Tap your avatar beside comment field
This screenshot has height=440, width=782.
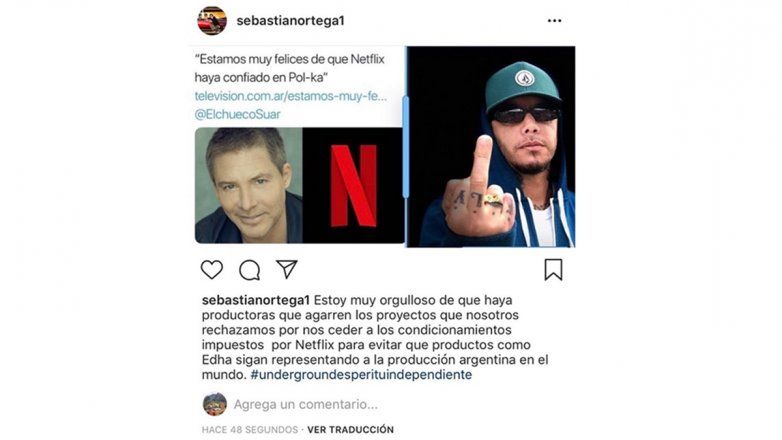pos(215,404)
